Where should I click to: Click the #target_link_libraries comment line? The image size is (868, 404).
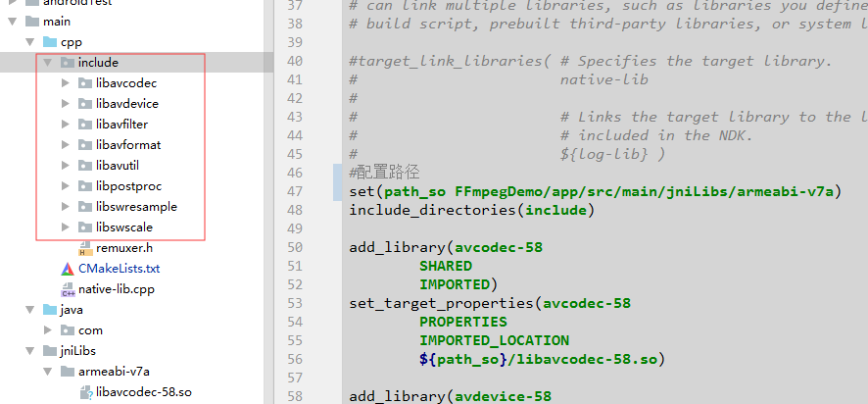point(590,61)
